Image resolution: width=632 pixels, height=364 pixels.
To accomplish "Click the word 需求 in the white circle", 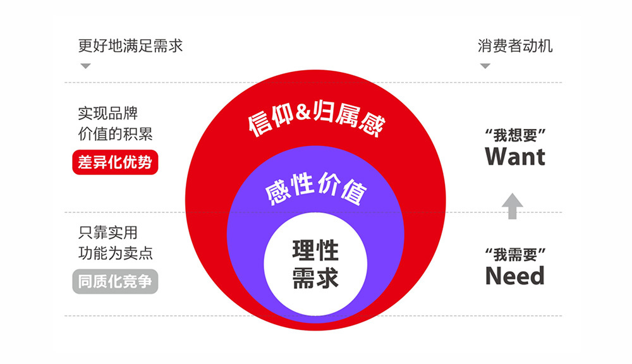I will point(315,278).
